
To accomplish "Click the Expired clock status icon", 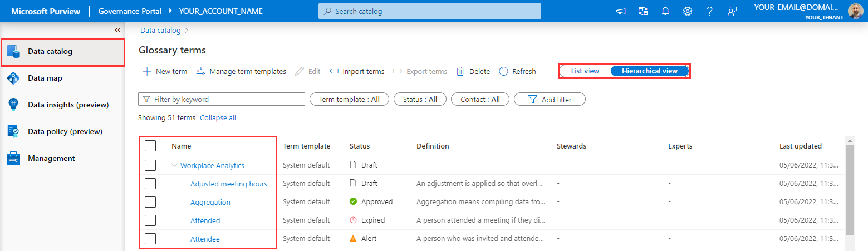I will [353, 220].
